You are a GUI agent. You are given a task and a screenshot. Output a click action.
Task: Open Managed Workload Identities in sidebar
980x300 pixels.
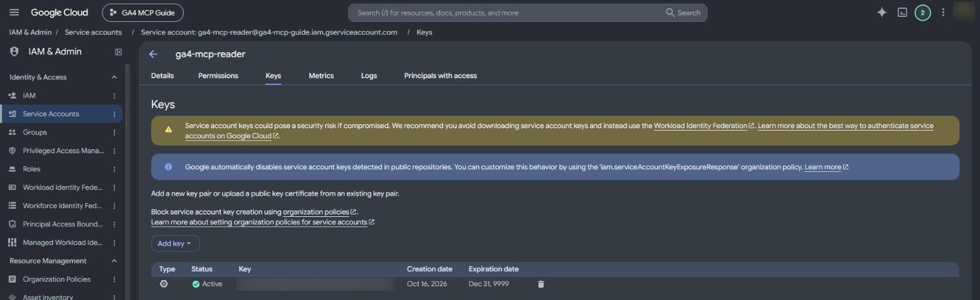click(x=62, y=242)
